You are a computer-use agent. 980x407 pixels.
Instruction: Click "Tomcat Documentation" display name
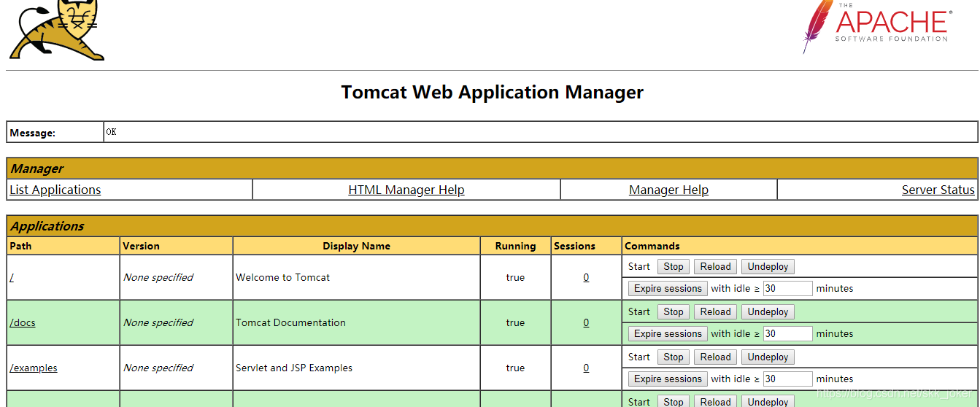click(x=290, y=322)
